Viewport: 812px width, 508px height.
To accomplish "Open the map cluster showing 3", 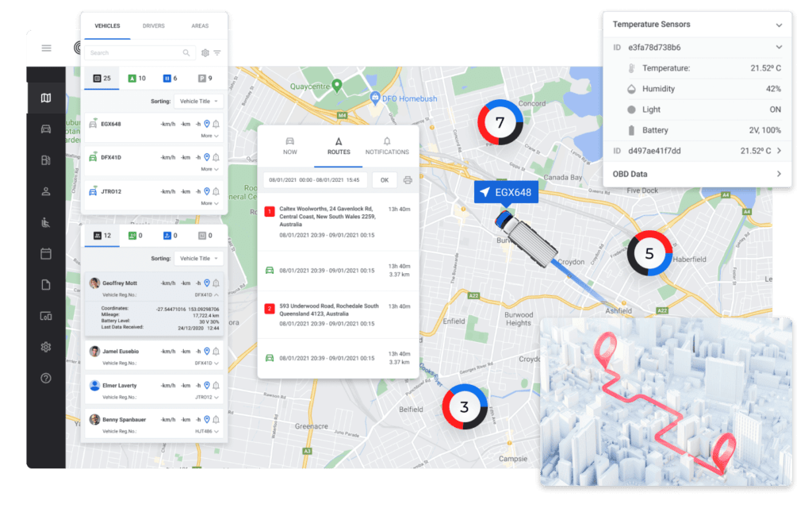I will point(465,407).
